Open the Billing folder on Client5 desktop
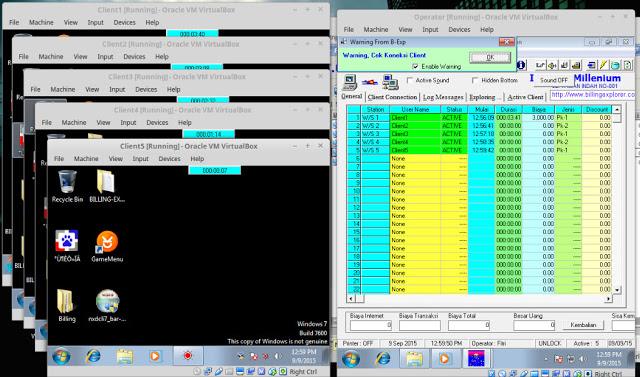 coord(67,306)
